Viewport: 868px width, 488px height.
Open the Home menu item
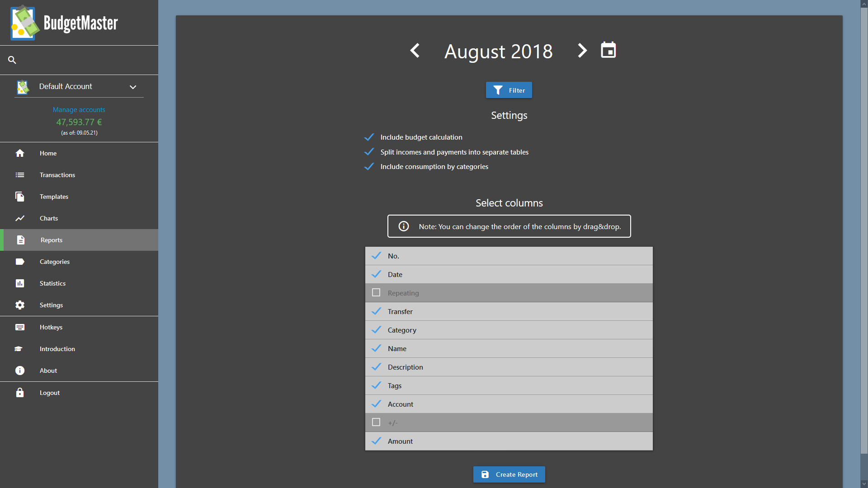(79, 153)
